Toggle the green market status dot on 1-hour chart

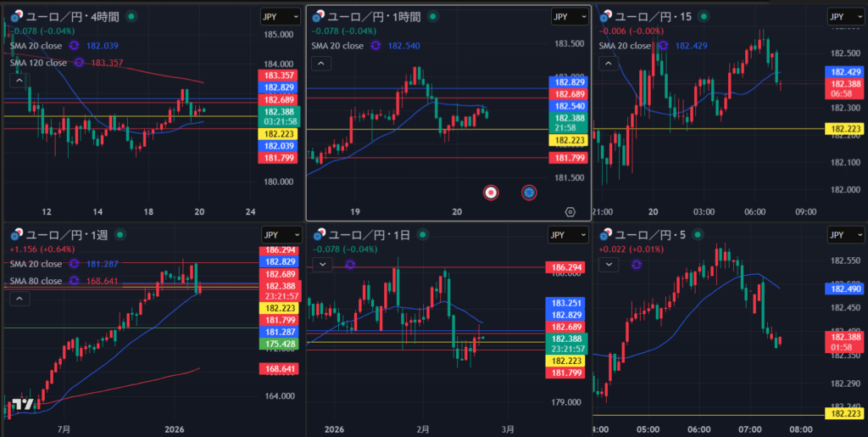coord(434,16)
